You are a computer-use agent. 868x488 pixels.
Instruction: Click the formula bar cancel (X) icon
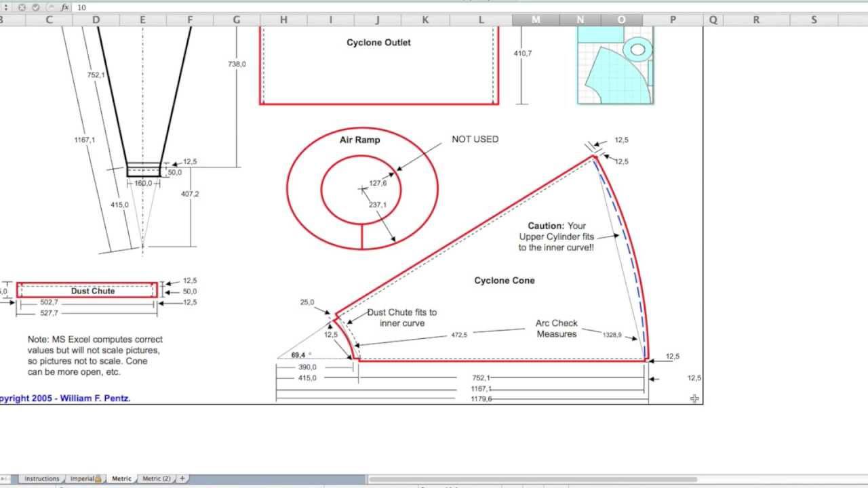click(x=22, y=7)
